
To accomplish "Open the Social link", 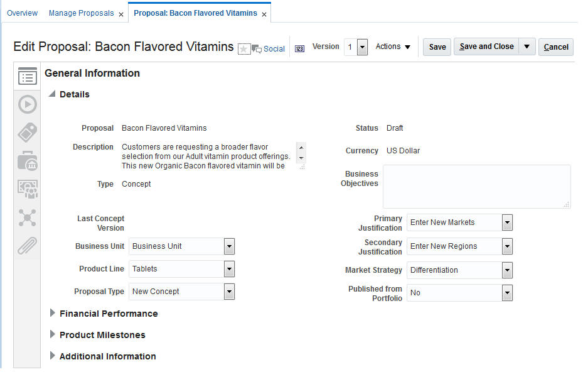I will click(274, 49).
